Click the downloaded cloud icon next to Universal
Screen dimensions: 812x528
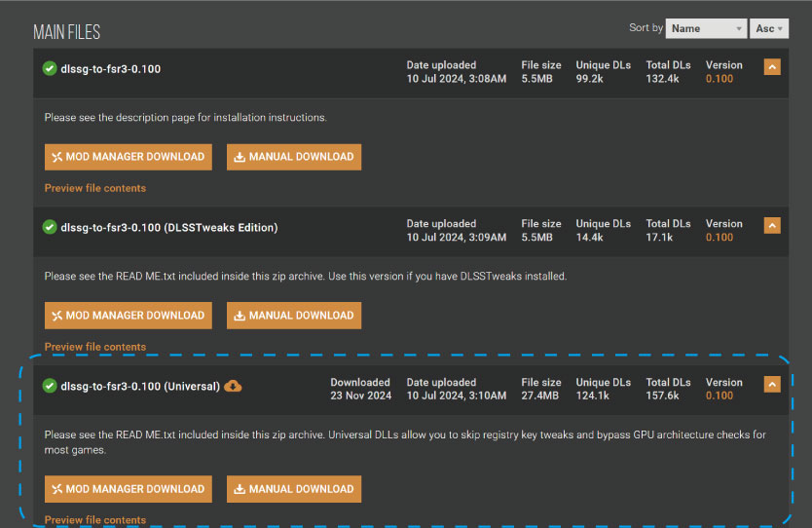point(233,386)
